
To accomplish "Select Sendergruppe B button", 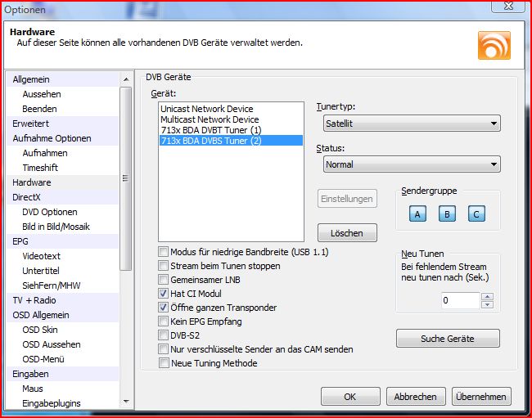I will [447, 214].
